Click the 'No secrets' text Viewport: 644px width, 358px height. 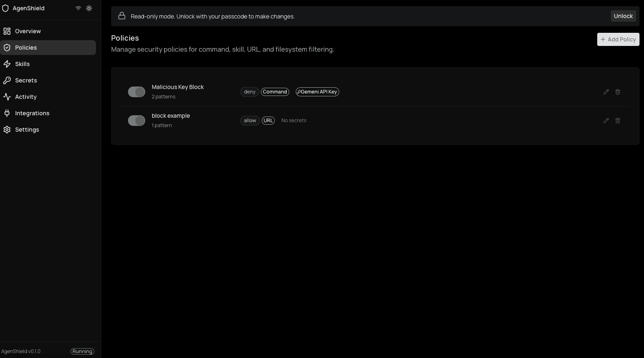(x=294, y=121)
